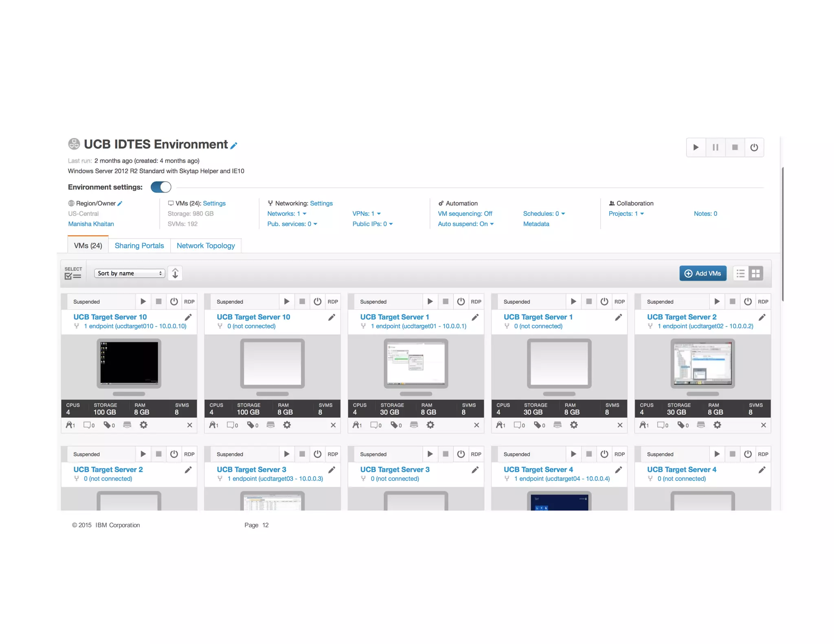This screenshot has height=644, width=834.
Task: Power off the ucdtarget010 VM
Action: click(174, 302)
